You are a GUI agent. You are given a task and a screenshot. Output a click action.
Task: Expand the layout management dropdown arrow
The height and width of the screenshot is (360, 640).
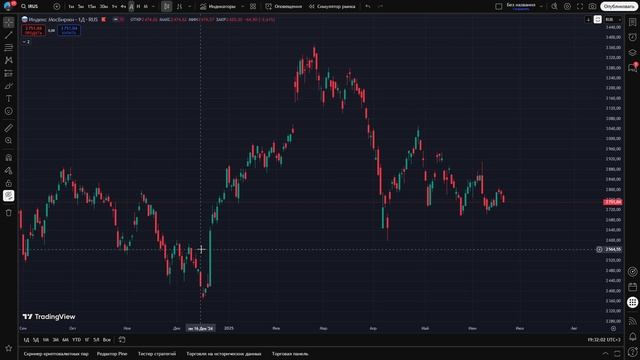[542, 7]
